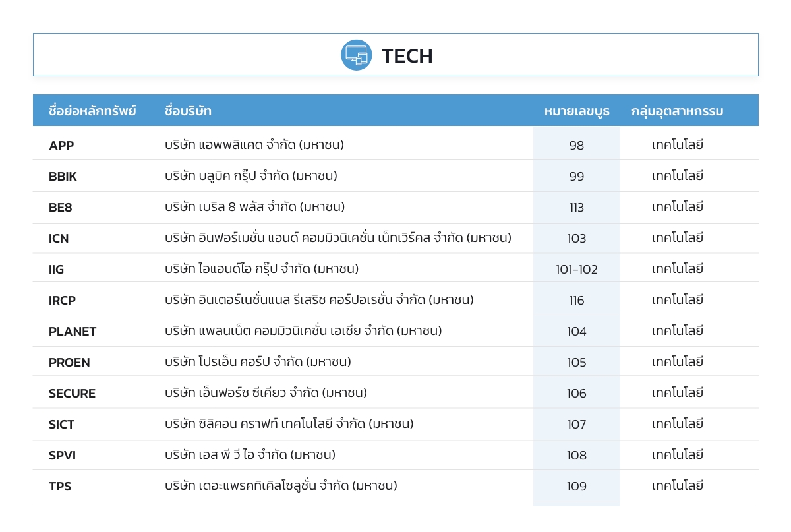Screen dimensions: 791x532
Task: Click booth number 103
Action: pyautogui.click(x=577, y=238)
